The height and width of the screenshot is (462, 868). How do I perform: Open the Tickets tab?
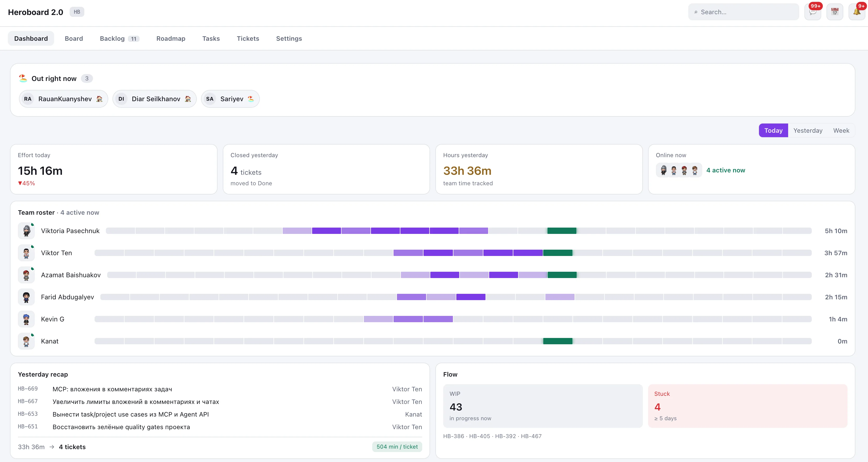(248, 38)
